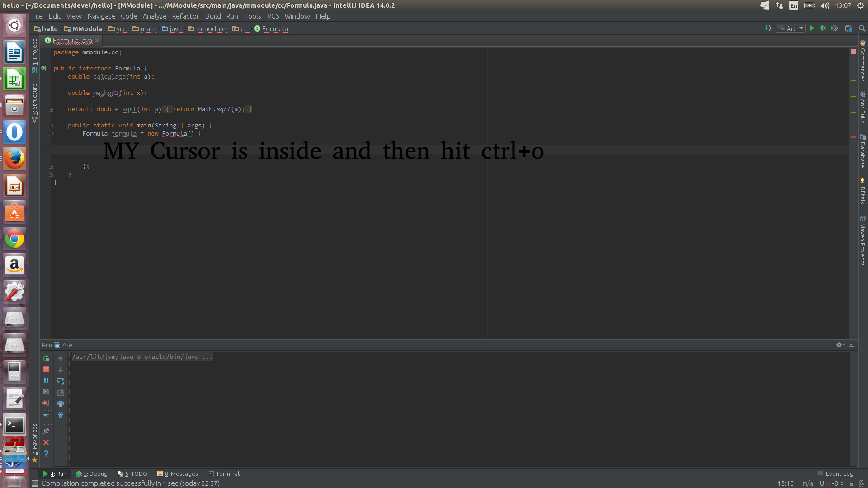Open the Terminal tool tab
The width and height of the screenshot is (868, 488).
click(224, 474)
